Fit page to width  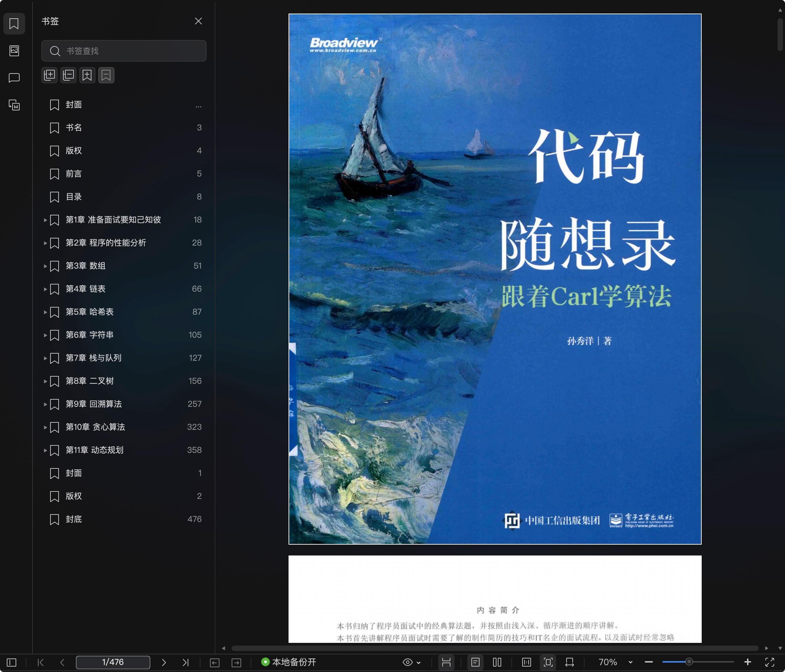pos(570,662)
